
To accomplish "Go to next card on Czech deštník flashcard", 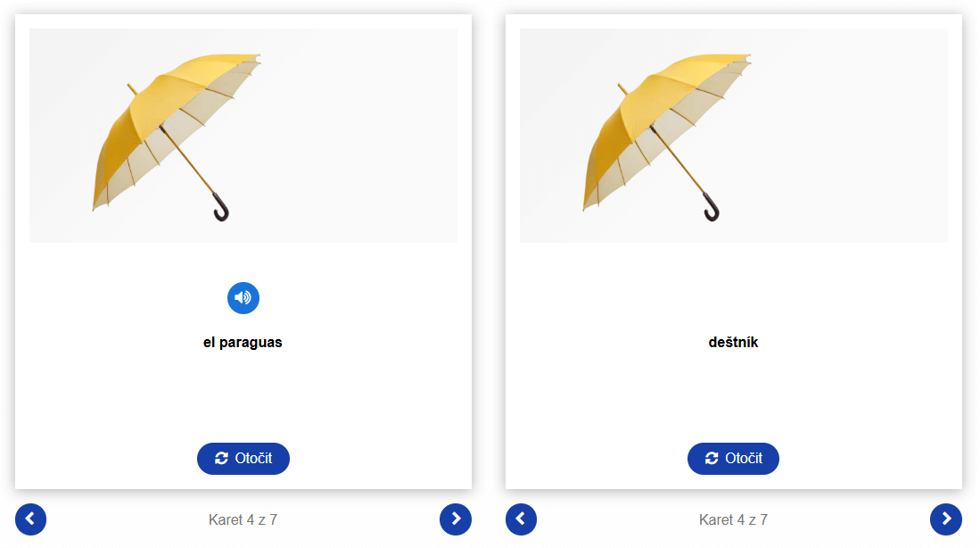I will pyautogui.click(x=945, y=519).
